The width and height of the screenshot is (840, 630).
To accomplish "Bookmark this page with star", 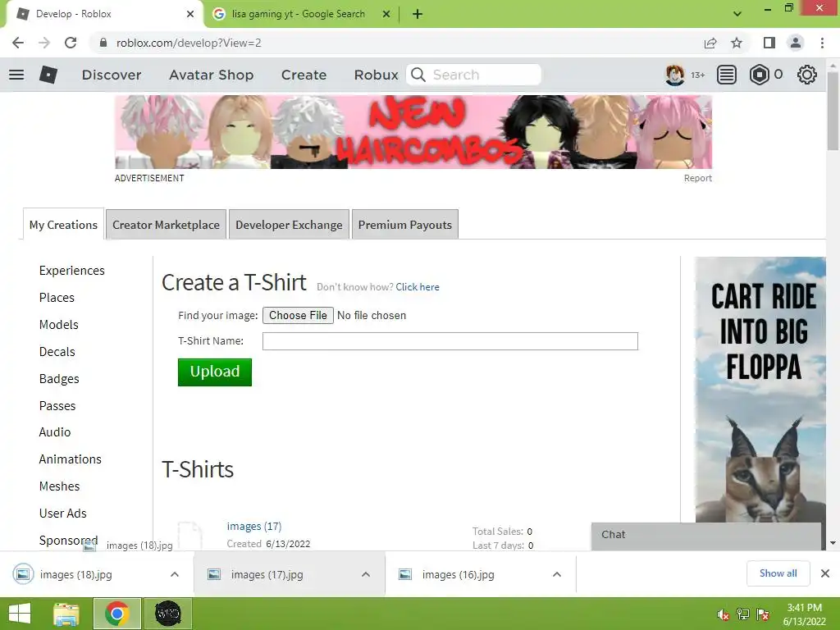I will tap(737, 43).
